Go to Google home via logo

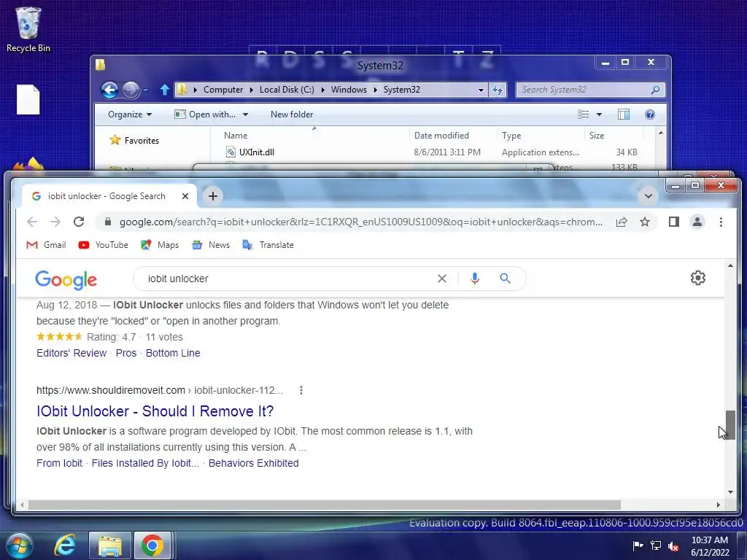(x=66, y=279)
